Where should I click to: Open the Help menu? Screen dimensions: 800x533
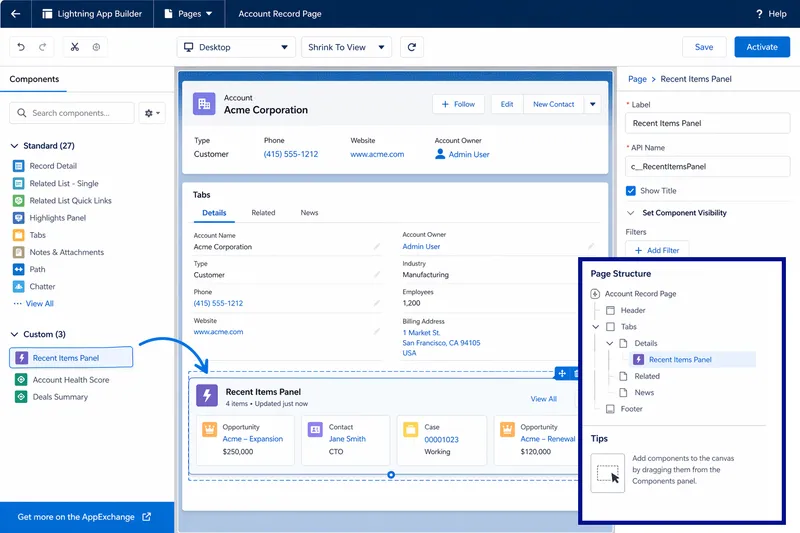pyautogui.click(x=771, y=14)
